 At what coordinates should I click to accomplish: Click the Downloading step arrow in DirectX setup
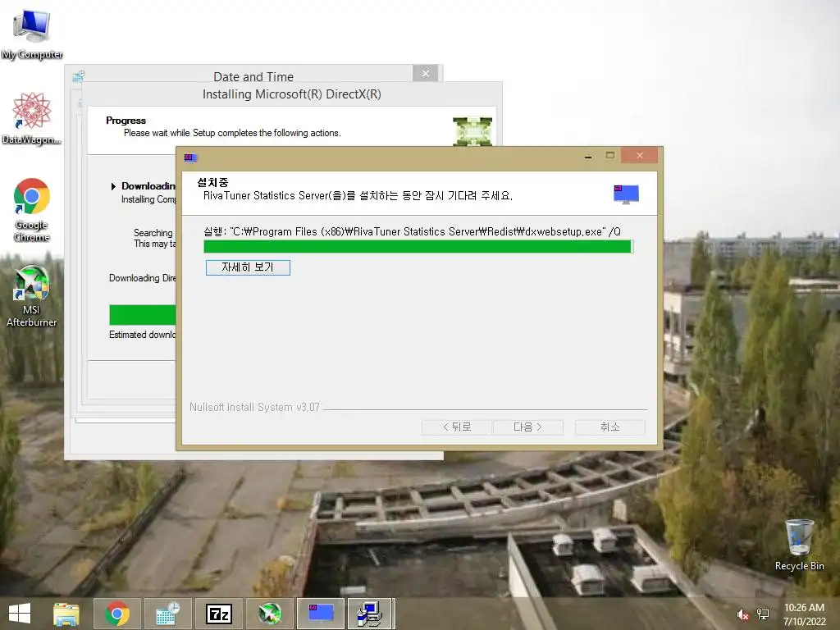pyautogui.click(x=113, y=186)
